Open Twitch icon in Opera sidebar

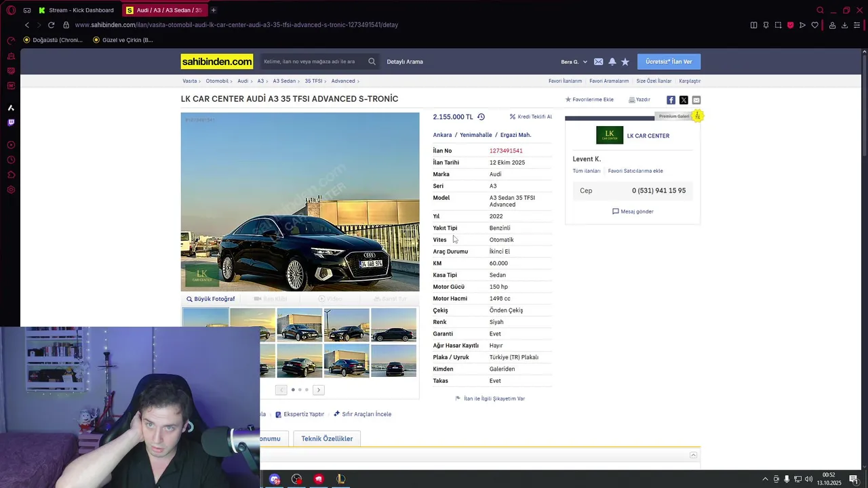(11, 123)
